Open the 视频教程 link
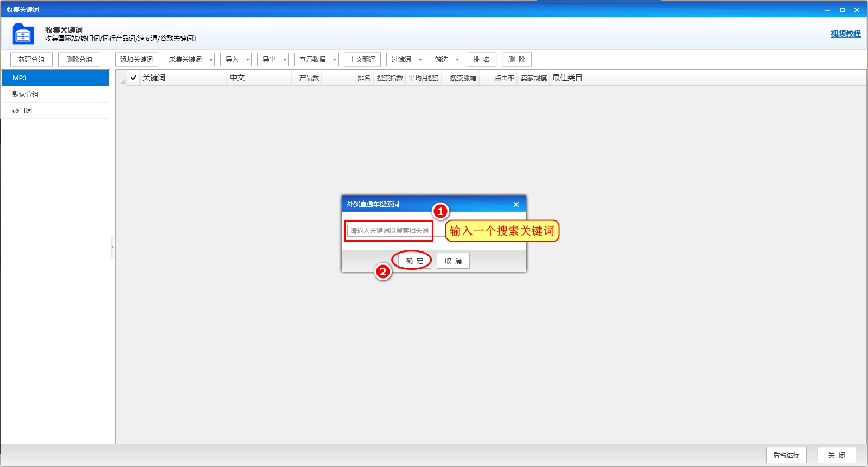 845,34
